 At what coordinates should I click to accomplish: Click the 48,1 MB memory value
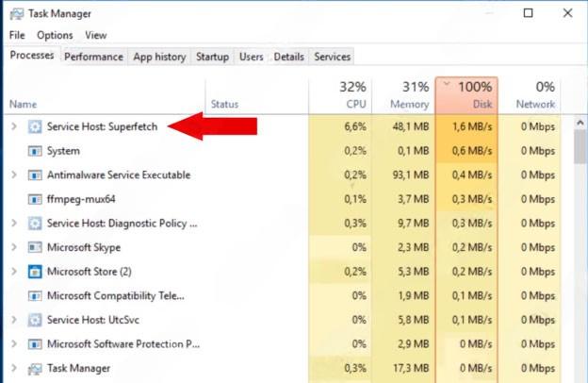click(411, 127)
